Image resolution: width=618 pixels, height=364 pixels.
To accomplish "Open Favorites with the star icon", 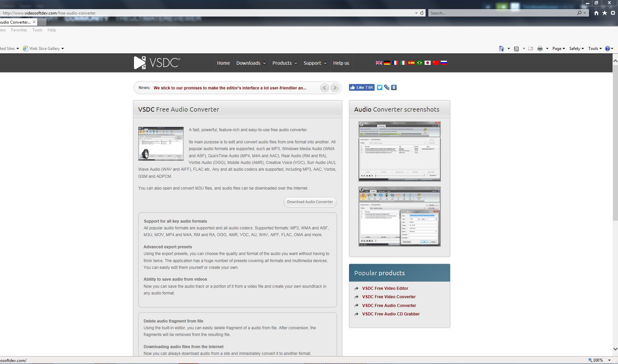I will (604, 13).
